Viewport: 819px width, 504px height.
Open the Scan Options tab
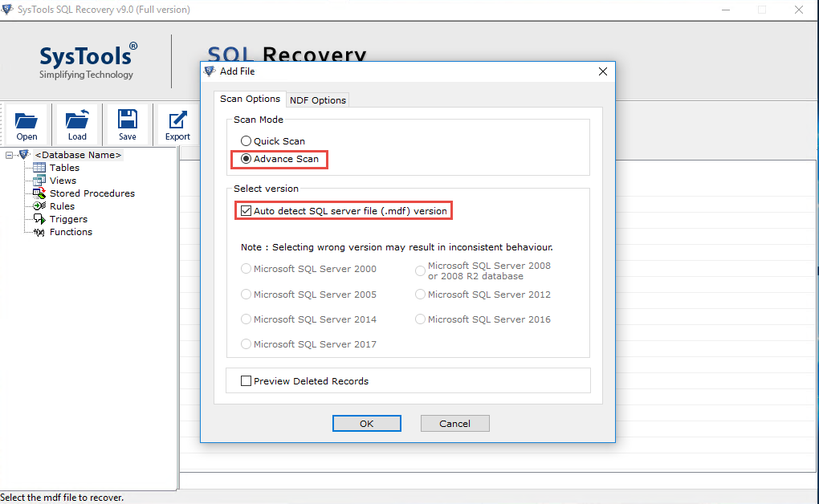tap(250, 99)
